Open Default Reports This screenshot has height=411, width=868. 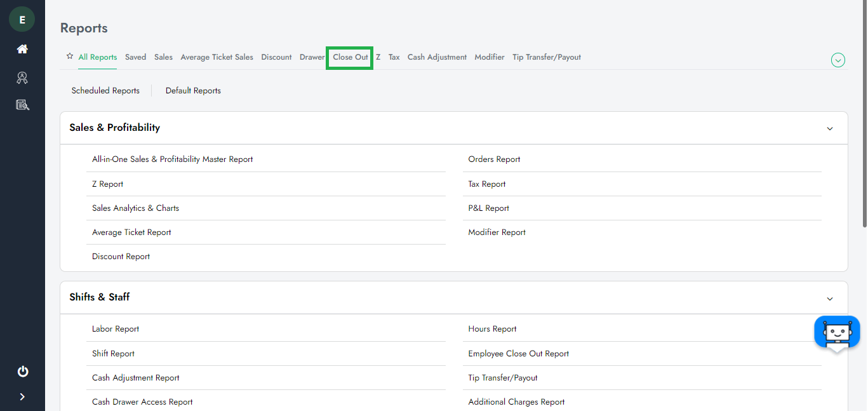tap(193, 91)
